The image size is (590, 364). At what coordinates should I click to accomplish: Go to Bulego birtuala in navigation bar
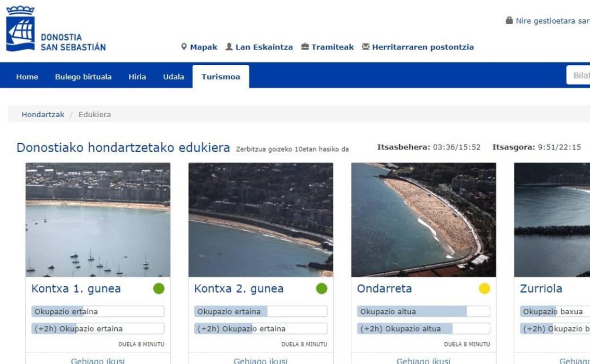(83, 77)
